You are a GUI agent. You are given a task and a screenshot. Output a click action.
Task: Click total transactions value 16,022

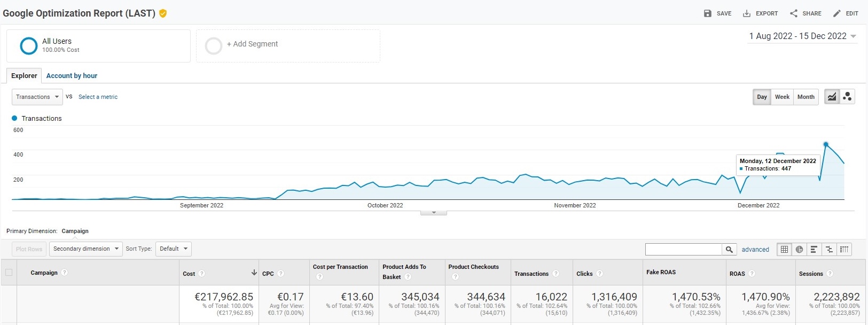tap(551, 297)
